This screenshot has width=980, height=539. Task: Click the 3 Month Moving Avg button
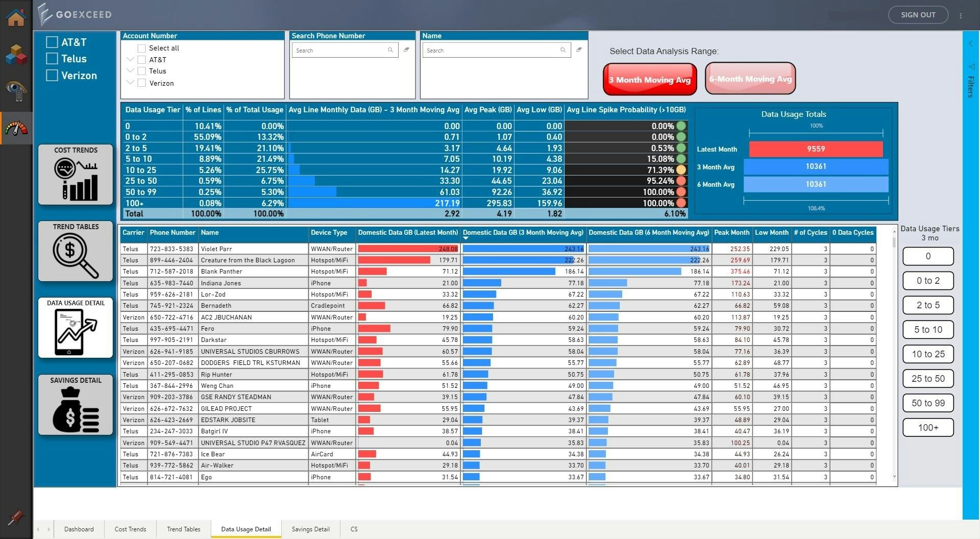click(649, 79)
